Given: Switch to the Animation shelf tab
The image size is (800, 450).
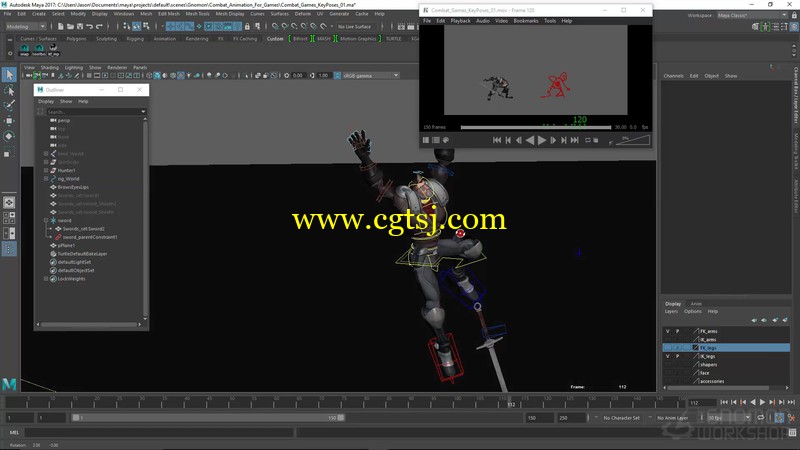Looking at the screenshot, I should [164, 39].
